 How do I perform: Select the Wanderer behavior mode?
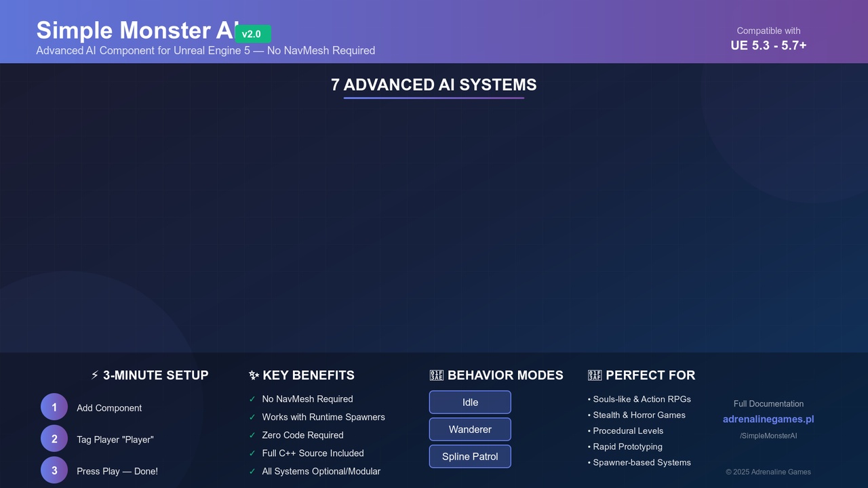tap(470, 429)
